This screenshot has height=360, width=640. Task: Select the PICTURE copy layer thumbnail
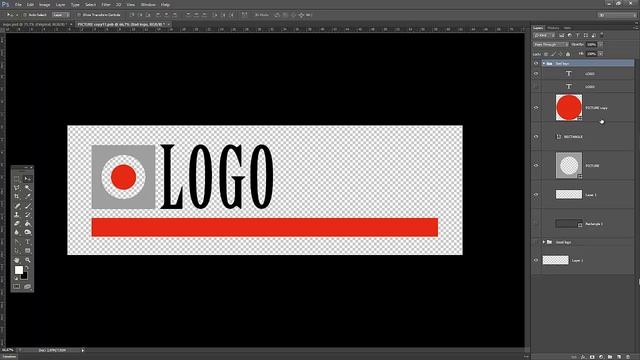point(569,108)
